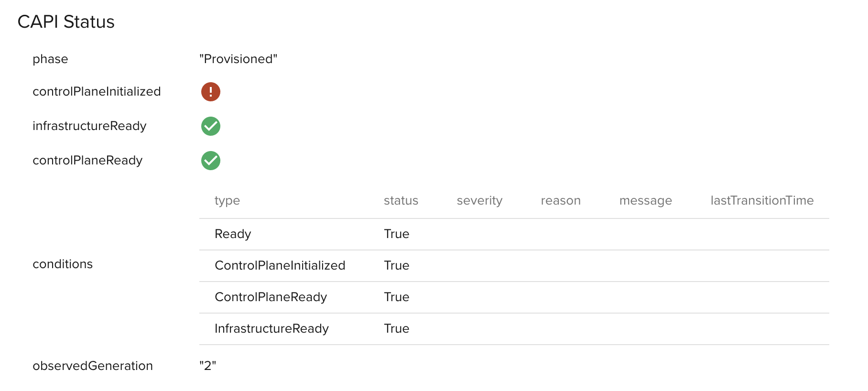Click the type column header

[x=227, y=201]
